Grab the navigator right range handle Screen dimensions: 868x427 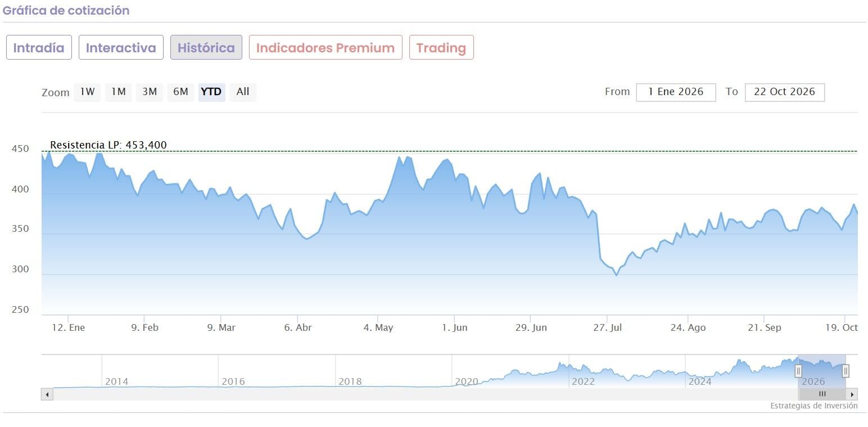(846, 371)
